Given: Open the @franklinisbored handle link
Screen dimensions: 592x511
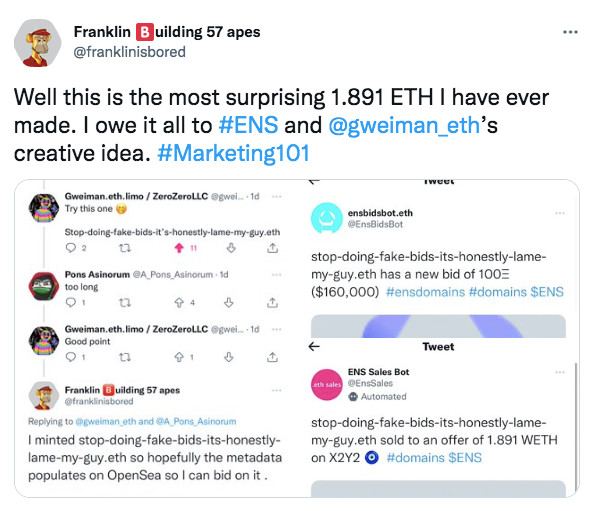Looking at the screenshot, I should [130, 52].
